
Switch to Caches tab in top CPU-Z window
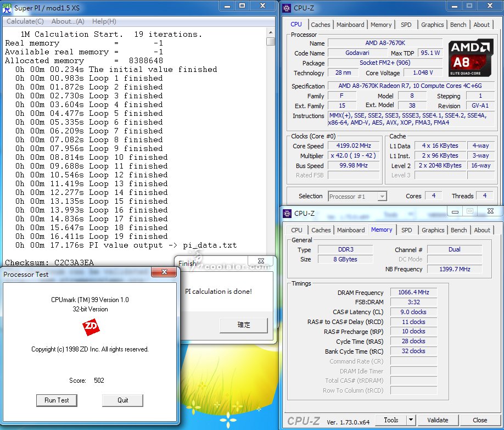(320, 25)
